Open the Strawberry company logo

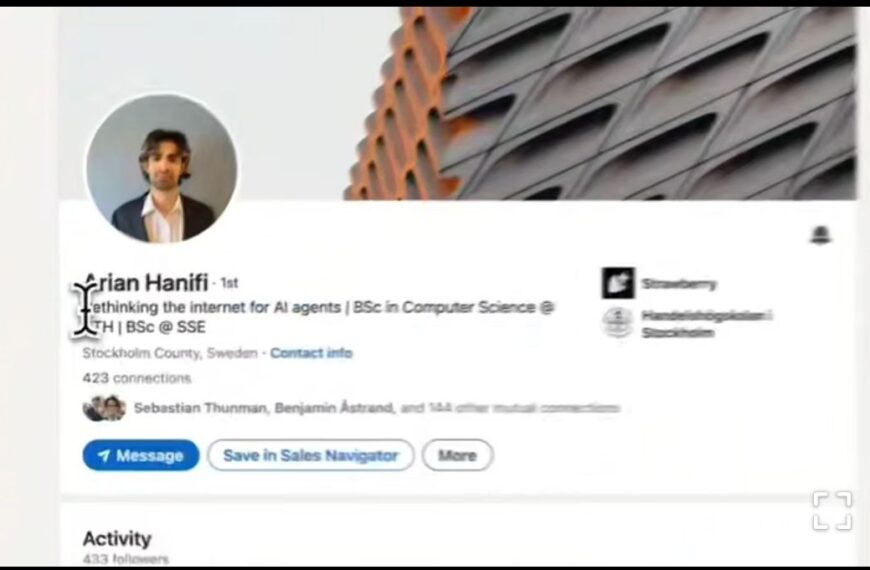pyautogui.click(x=618, y=283)
